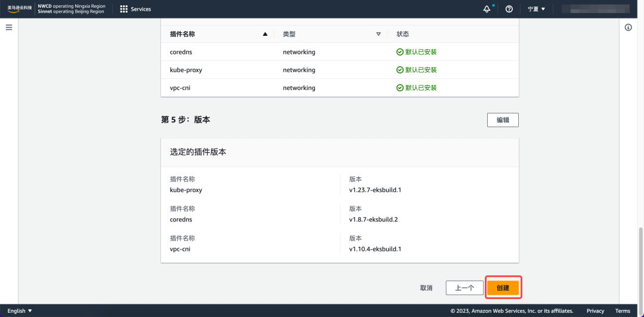Image resolution: width=644 pixels, height=317 pixels.
Task: Click version v1.23.7-eksbuild.1
Action: point(375,190)
